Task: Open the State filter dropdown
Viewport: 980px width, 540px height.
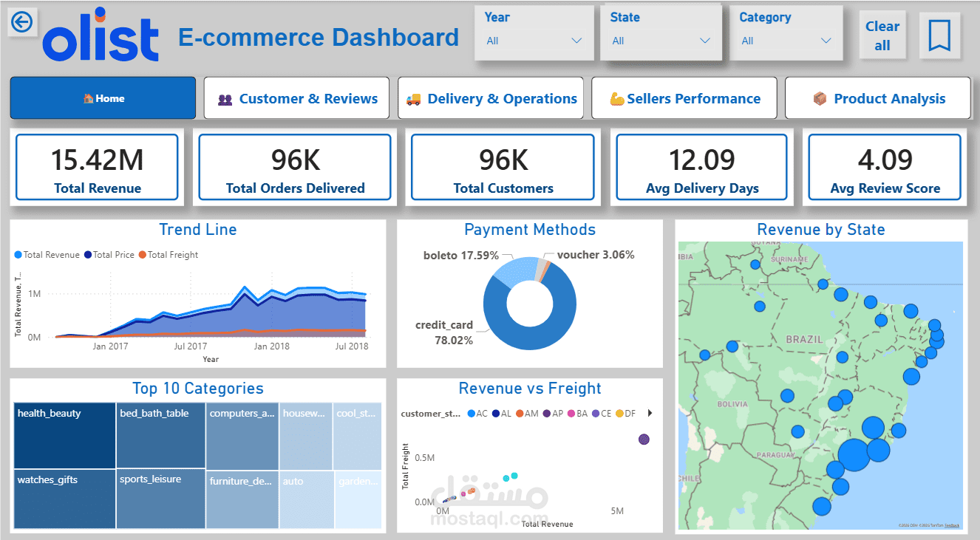Action: [661, 41]
